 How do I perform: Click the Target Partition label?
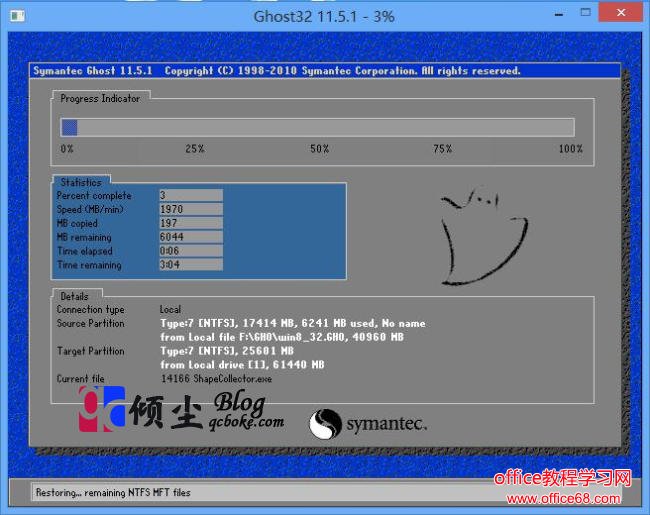(x=90, y=351)
